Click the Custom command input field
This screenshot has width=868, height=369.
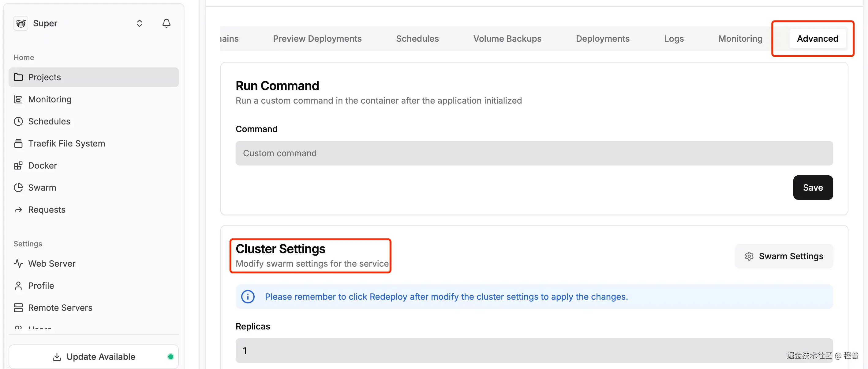(x=534, y=153)
